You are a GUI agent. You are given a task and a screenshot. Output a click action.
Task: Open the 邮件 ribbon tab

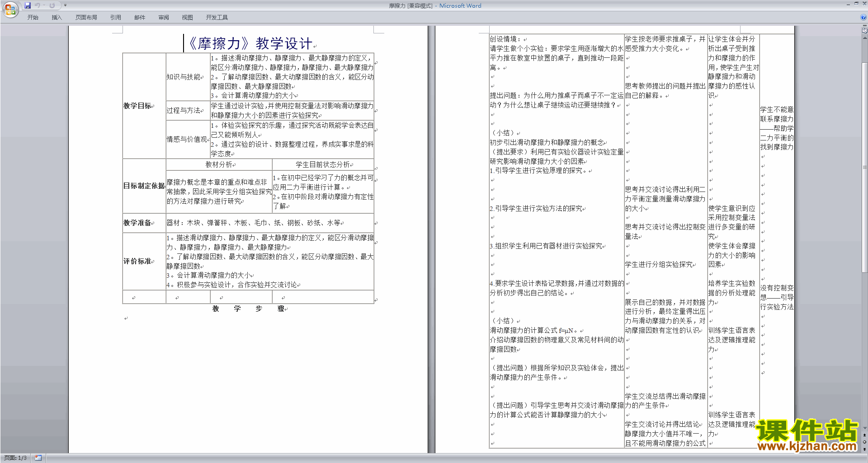(x=140, y=17)
